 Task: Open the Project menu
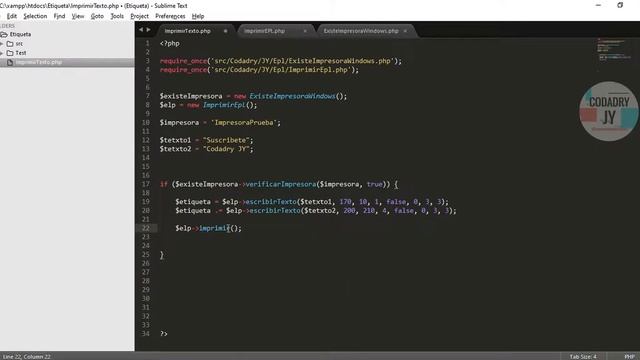(139, 16)
